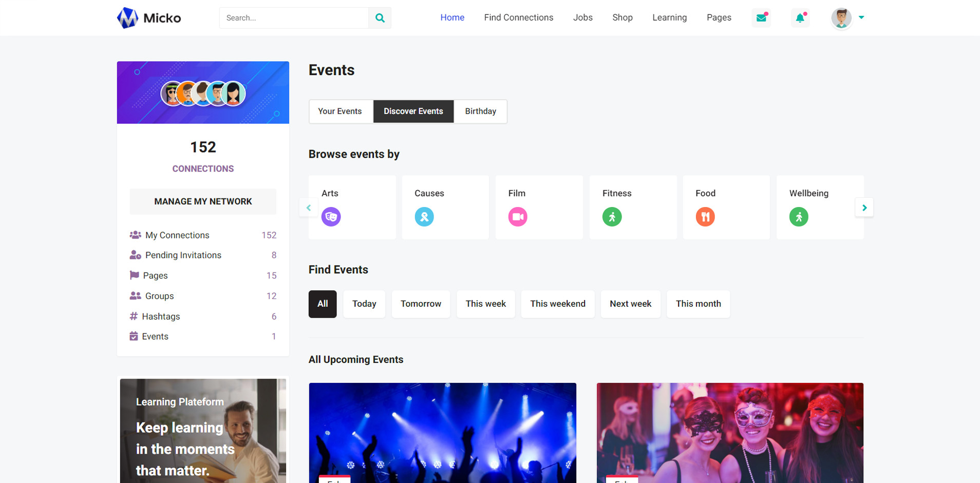
Task: Open the notifications bell icon
Action: [x=800, y=18]
